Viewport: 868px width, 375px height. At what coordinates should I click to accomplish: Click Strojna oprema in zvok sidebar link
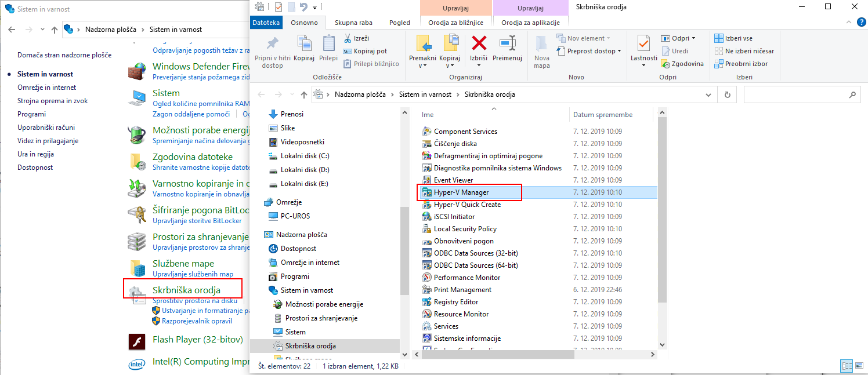(x=53, y=101)
